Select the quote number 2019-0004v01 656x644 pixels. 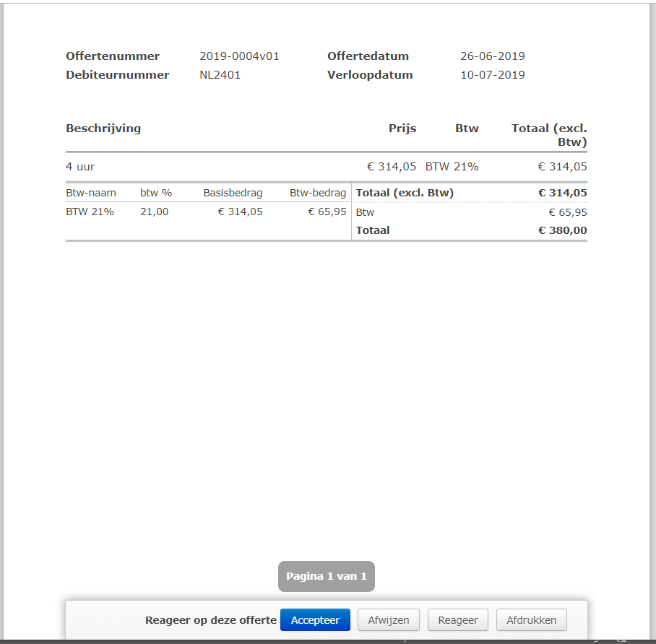pyautogui.click(x=239, y=56)
